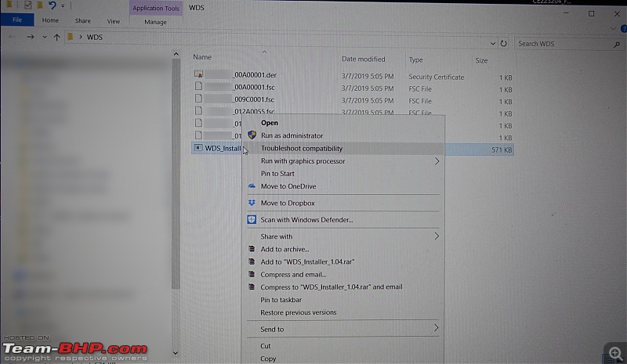
Task: Click navigation pane scroll down arrow
Action: 176,353
